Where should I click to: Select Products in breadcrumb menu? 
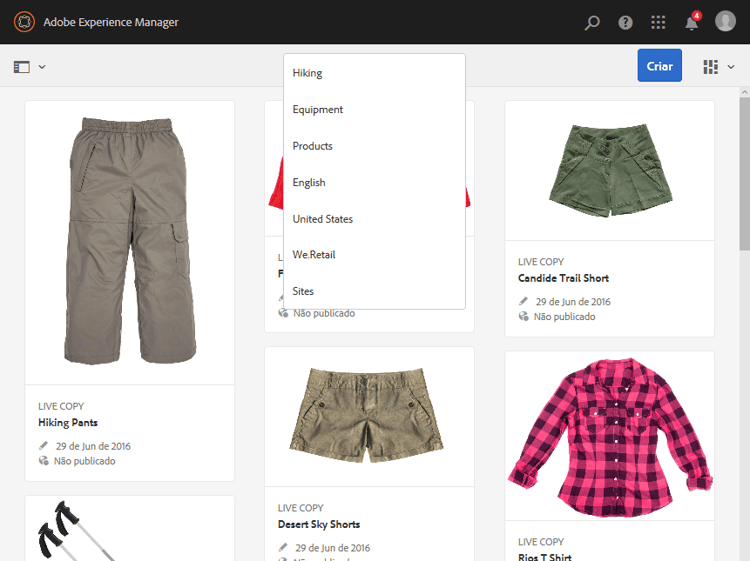[x=374, y=146]
